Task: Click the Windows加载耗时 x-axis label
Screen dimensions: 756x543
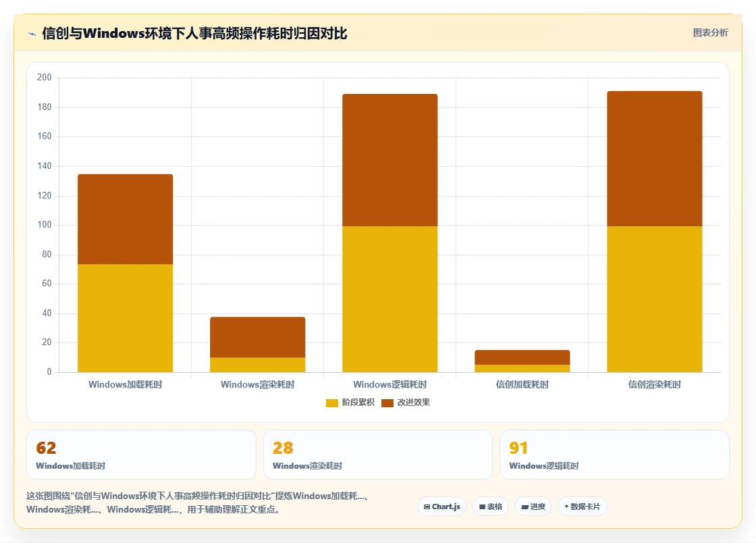Action: coord(126,384)
